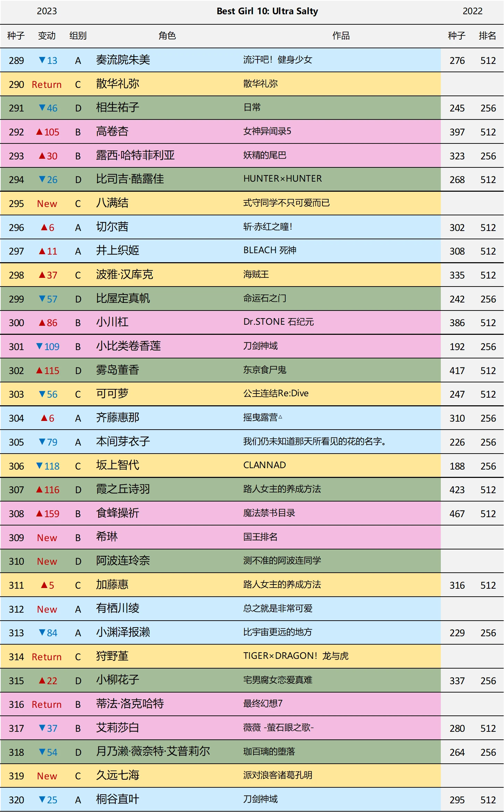Select work title '命运石之门'
504x812 pixels.
[x=265, y=298]
